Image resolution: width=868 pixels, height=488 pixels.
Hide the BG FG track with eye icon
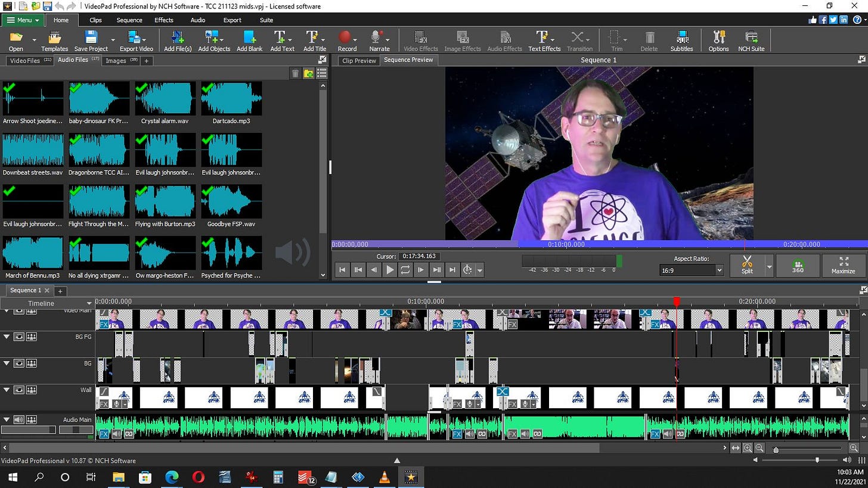(x=19, y=337)
